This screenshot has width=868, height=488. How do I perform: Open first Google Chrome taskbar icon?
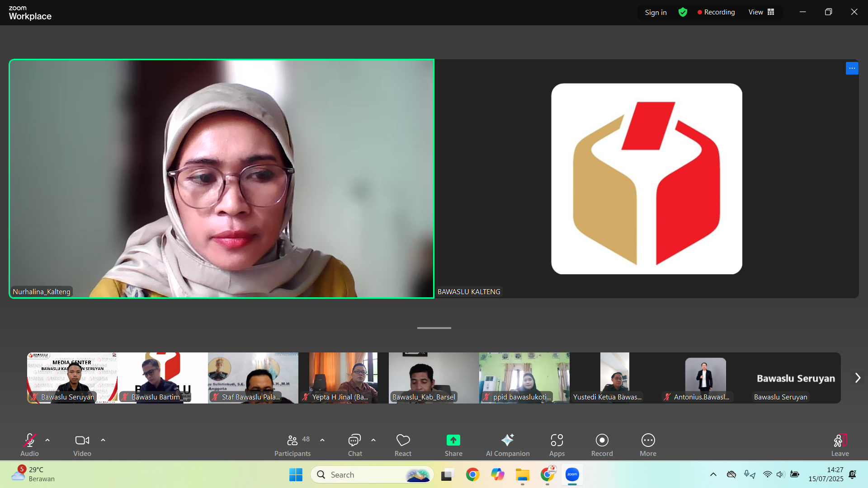coord(472,475)
